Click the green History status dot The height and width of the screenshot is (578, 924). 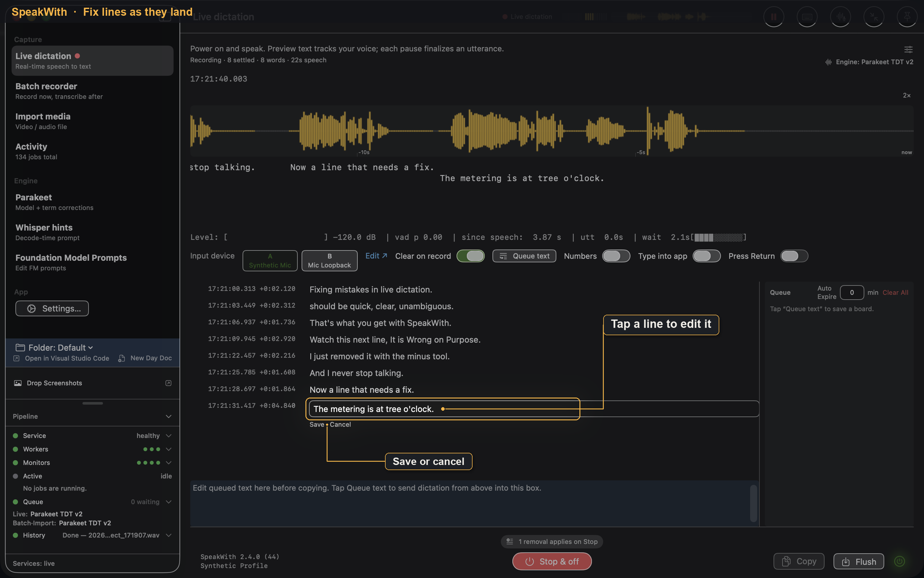pyautogui.click(x=15, y=535)
